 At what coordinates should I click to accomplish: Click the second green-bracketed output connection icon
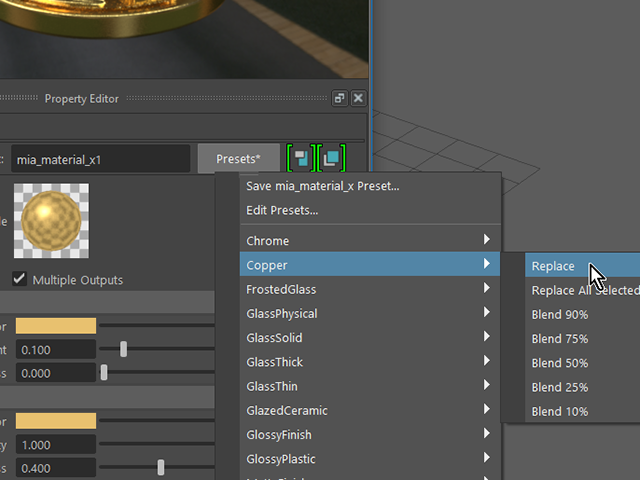[331, 158]
